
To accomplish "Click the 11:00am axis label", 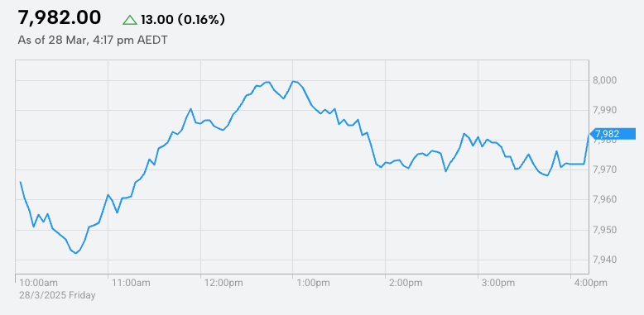I will pyautogui.click(x=131, y=283).
